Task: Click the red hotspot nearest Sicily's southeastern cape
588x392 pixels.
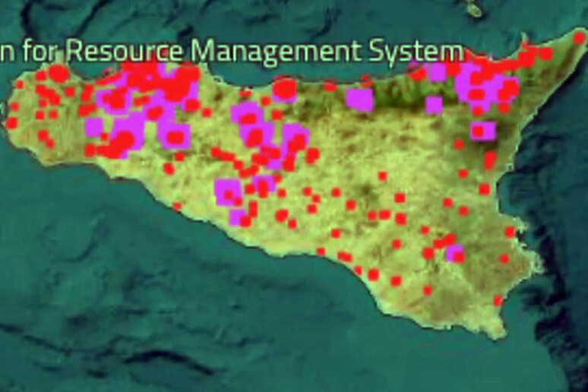Action: (498, 301)
